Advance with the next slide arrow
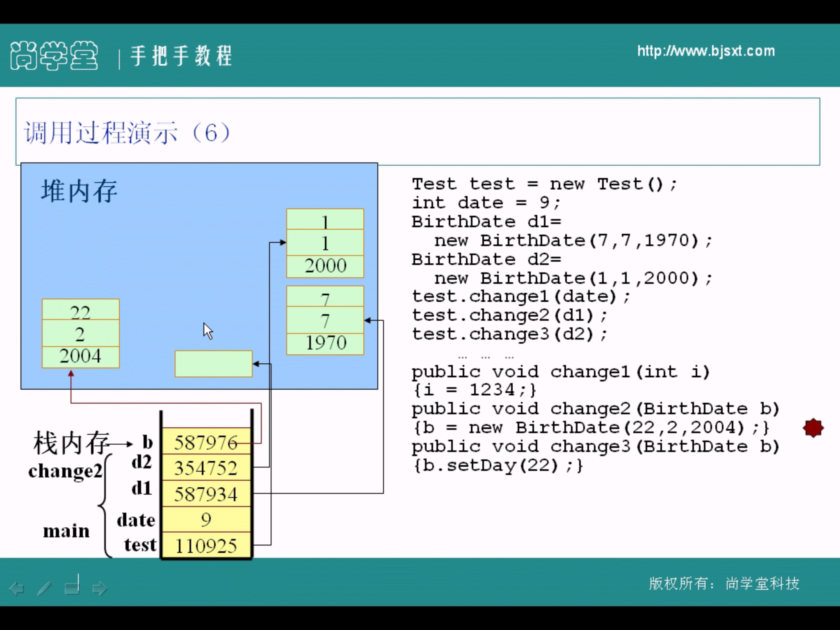Image resolution: width=840 pixels, height=630 pixels. [100, 589]
